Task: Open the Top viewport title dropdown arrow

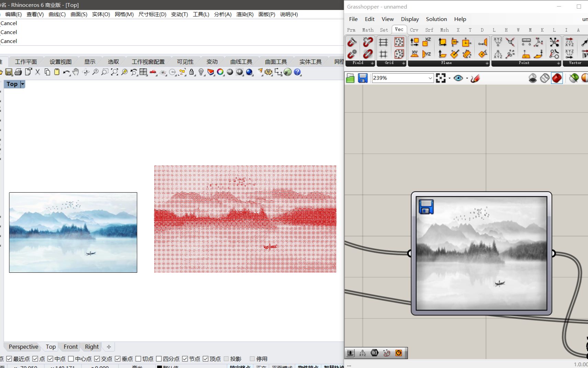Action: 23,84
